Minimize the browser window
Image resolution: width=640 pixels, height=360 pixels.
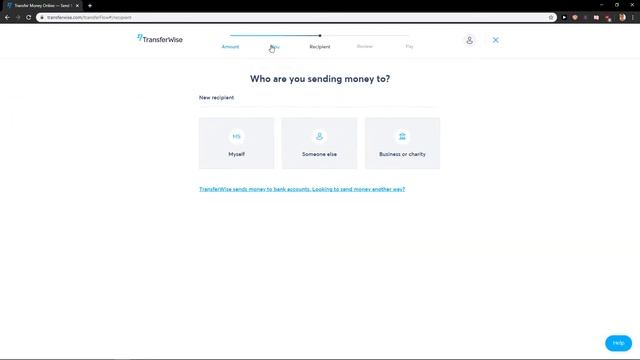pos(601,5)
